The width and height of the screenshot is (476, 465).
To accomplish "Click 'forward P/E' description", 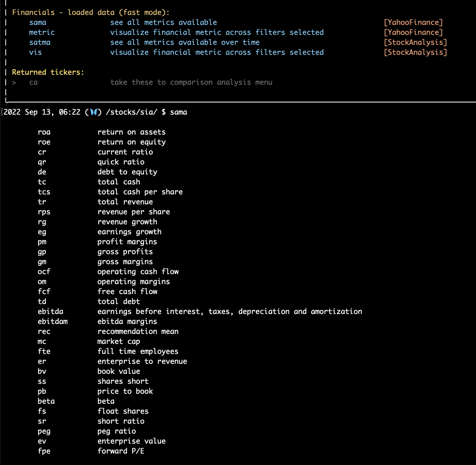I will click(x=121, y=451).
